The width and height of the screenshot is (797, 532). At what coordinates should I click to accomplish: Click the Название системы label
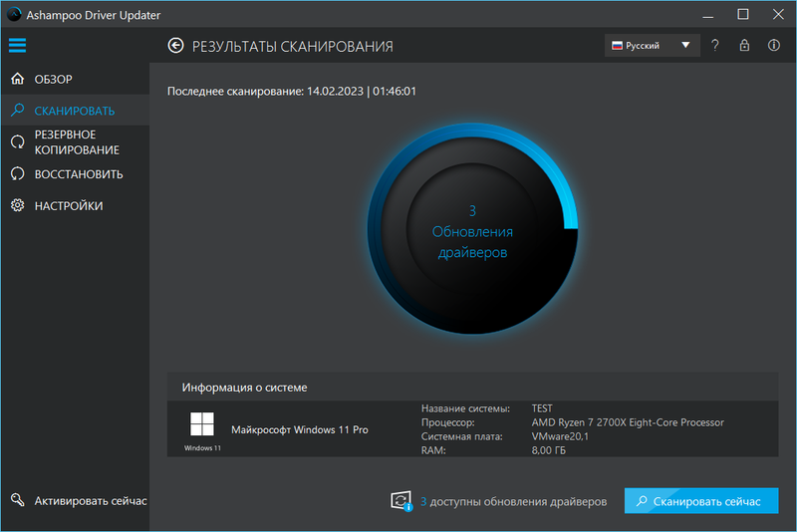coord(465,408)
